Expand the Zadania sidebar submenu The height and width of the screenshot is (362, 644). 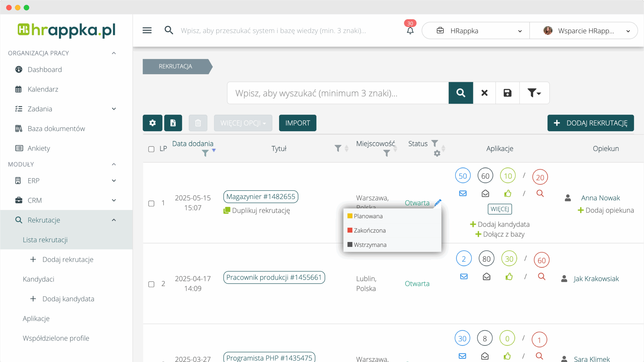(x=114, y=109)
